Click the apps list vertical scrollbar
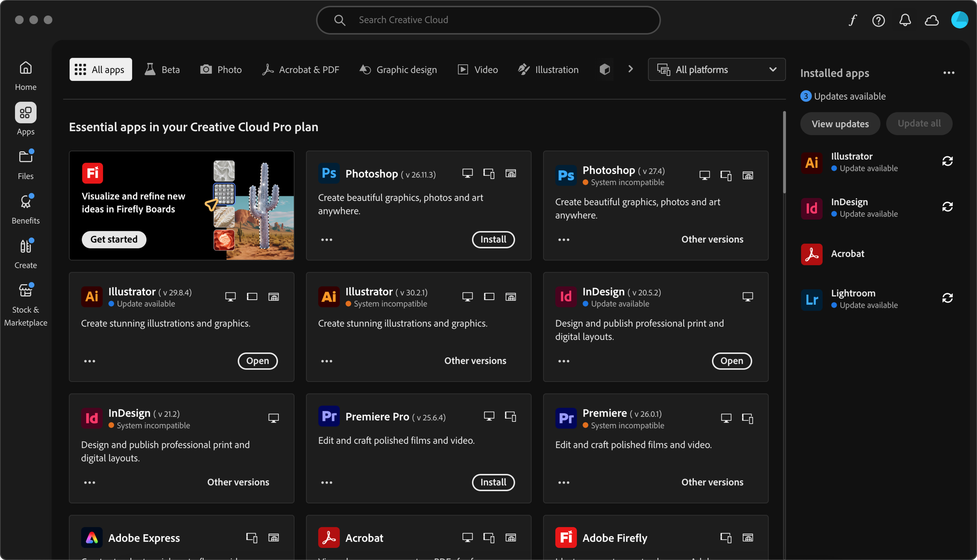 click(784, 152)
